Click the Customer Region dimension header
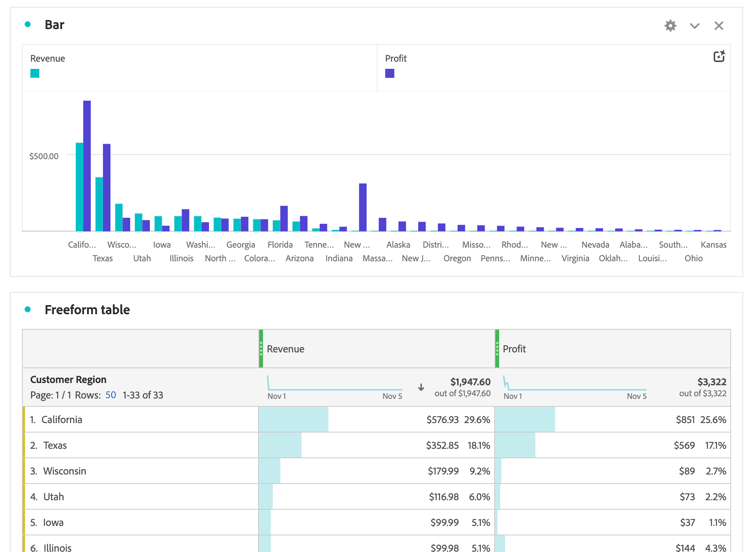The image size is (750, 552). coord(68,380)
